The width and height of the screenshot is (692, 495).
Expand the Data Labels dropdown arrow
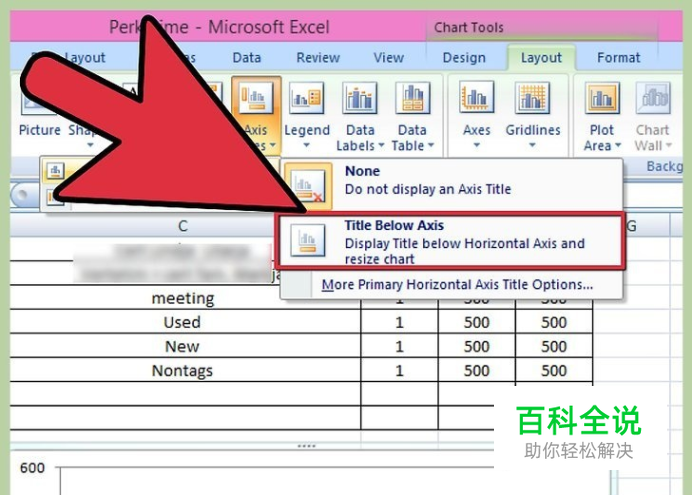click(x=380, y=145)
